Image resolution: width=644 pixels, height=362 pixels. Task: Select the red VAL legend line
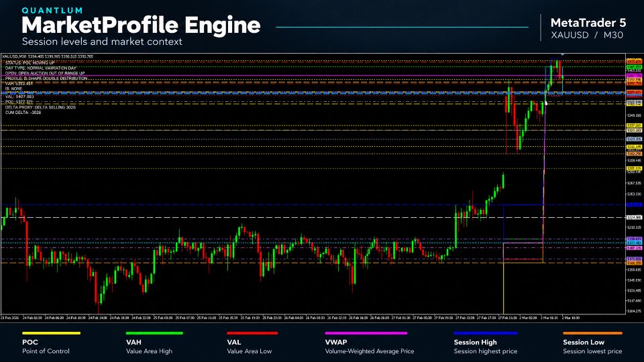pos(253,333)
